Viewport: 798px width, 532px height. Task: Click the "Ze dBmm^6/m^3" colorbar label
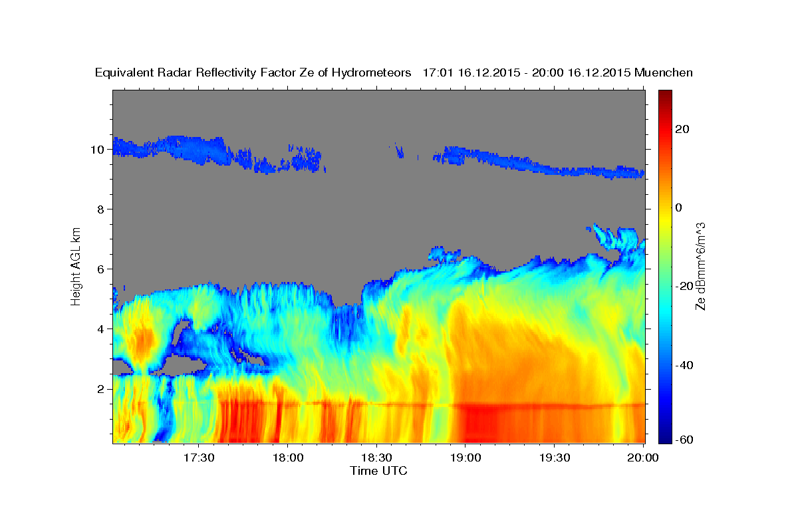pos(700,267)
